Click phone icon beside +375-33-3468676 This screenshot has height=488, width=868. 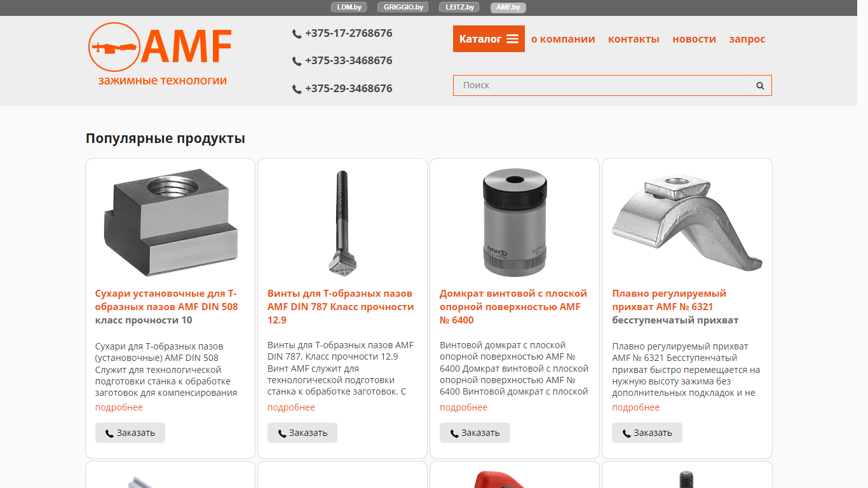pyautogui.click(x=297, y=62)
